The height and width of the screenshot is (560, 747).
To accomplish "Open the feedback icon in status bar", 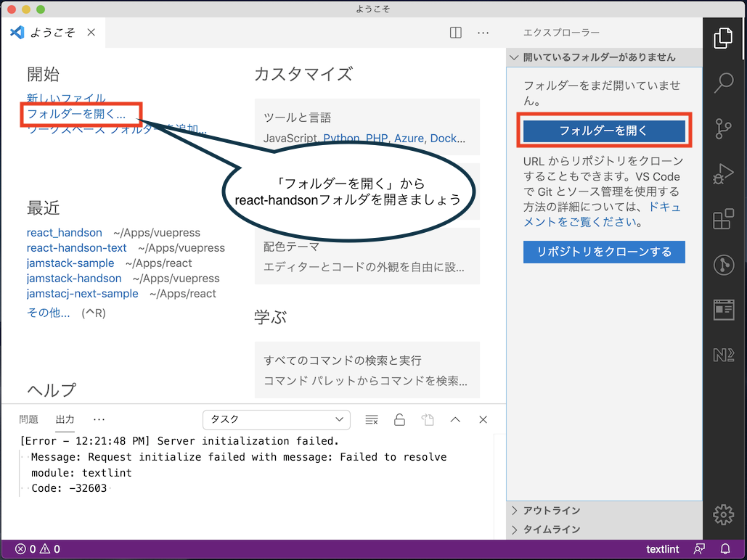I will click(x=699, y=549).
